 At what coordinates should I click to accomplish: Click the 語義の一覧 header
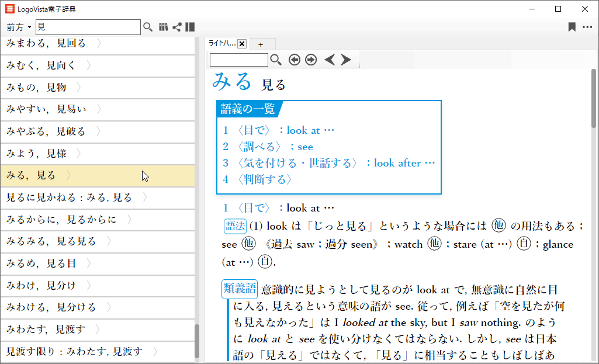pyautogui.click(x=248, y=109)
